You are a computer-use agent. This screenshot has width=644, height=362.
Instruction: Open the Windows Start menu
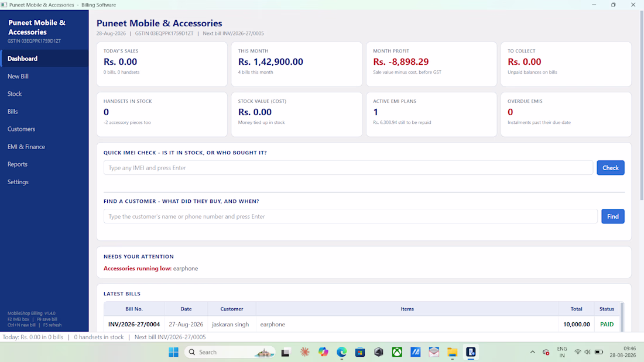pyautogui.click(x=173, y=352)
